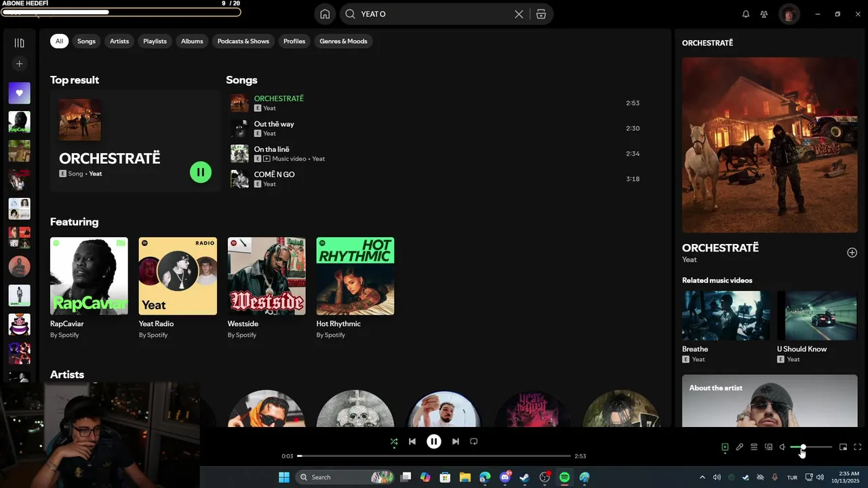This screenshot has height=488, width=868.
Task: Open Liked Songs in sidebar
Action: (19, 93)
